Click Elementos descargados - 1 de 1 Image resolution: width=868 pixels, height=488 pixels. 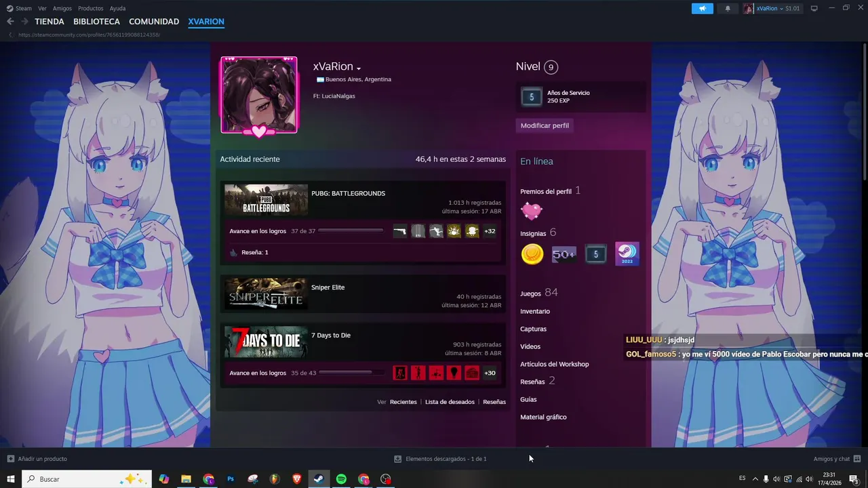click(446, 459)
